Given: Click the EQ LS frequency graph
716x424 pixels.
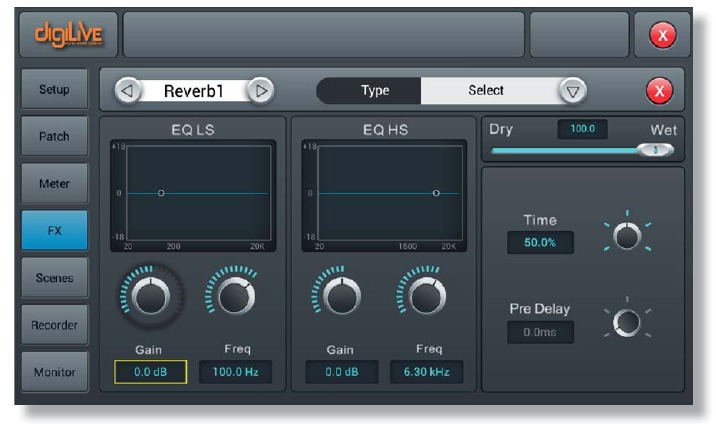Looking at the screenshot, I should [193, 196].
